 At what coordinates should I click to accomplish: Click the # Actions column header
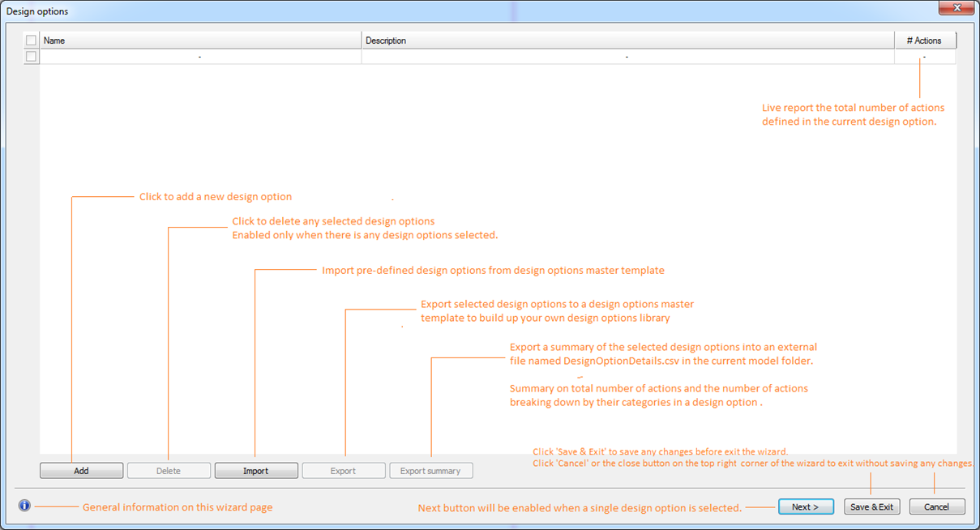pyautogui.click(x=924, y=41)
